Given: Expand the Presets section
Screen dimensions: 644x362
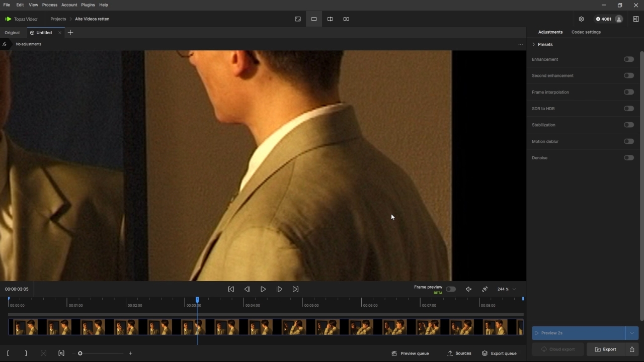Looking at the screenshot, I should pos(542,45).
